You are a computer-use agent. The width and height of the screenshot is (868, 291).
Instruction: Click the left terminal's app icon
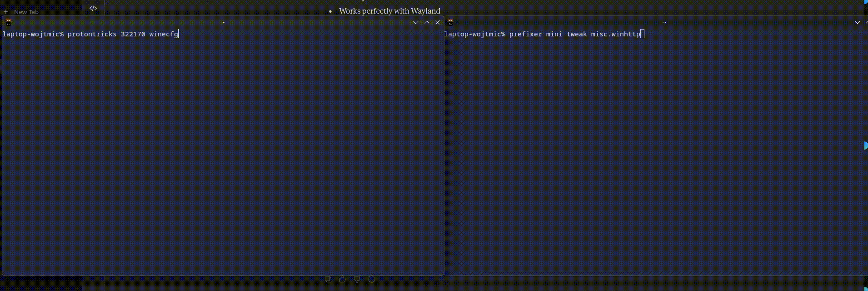coord(9,22)
